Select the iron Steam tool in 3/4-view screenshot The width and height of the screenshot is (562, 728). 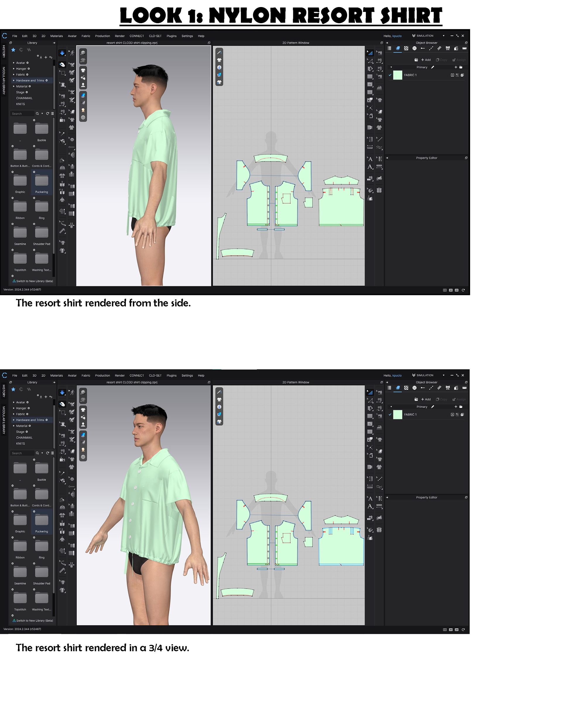(x=379, y=428)
